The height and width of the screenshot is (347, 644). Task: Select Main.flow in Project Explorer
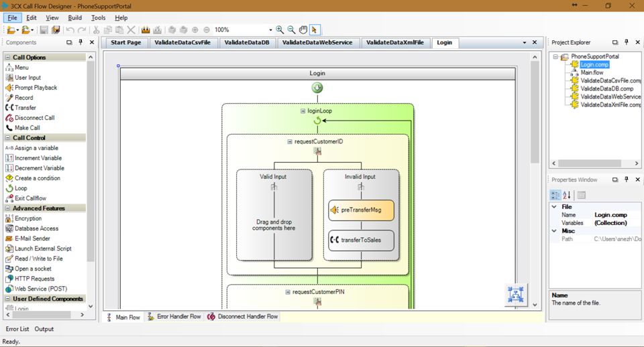click(x=592, y=72)
